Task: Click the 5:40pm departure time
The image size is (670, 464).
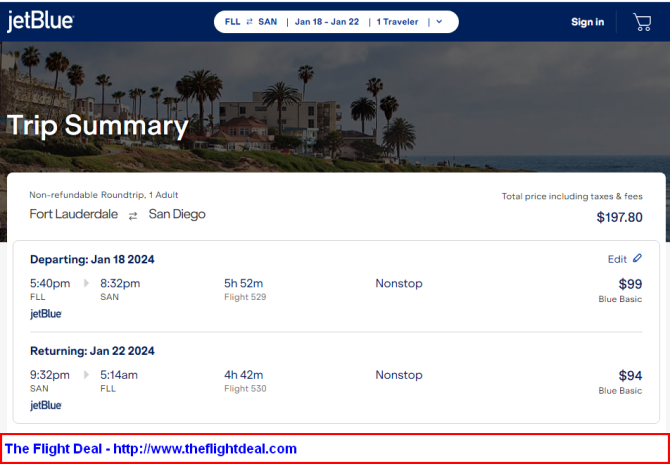Action: [x=50, y=283]
